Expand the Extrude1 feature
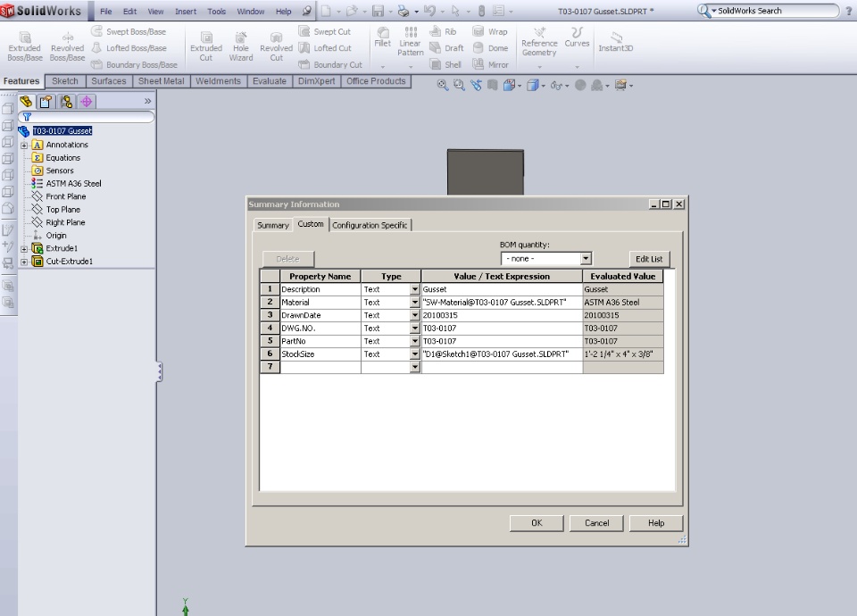Image resolution: width=857 pixels, height=616 pixels. (x=24, y=249)
